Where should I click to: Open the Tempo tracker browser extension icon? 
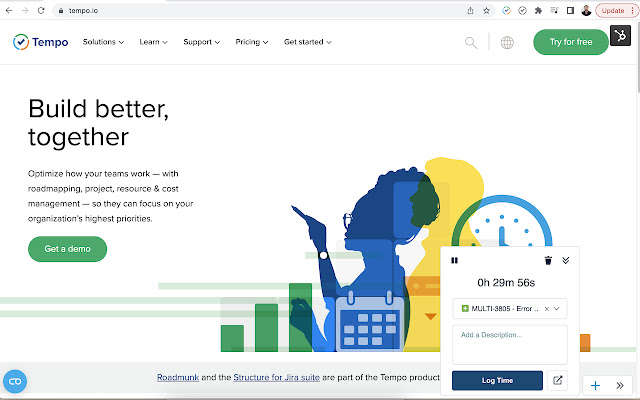click(506, 11)
